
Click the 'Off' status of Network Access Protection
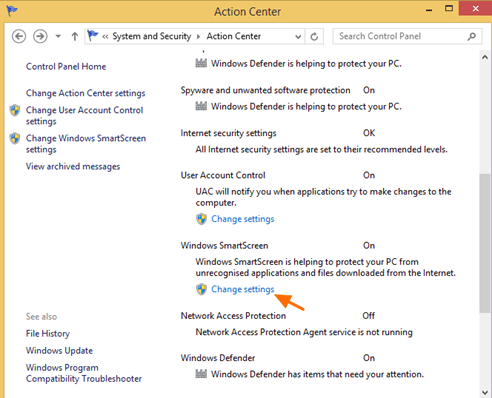(368, 316)
